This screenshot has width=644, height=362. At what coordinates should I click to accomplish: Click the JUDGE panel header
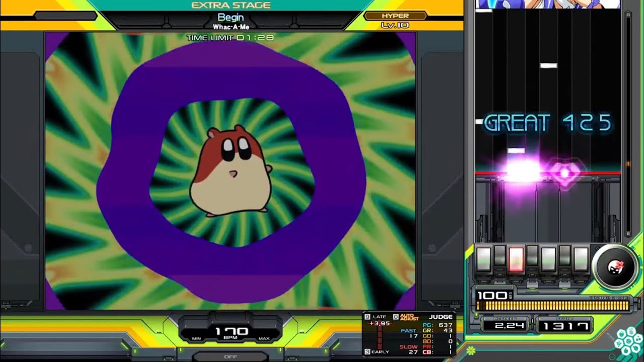441,317
